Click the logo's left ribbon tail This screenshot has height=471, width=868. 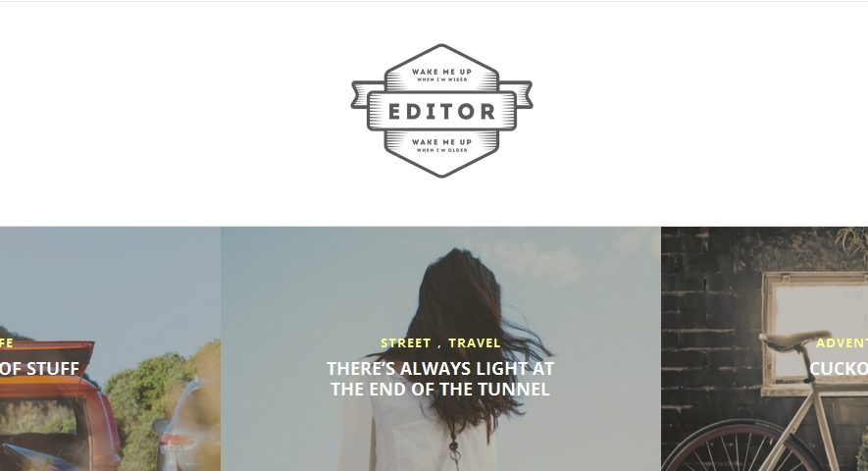[x=360, y=95]
